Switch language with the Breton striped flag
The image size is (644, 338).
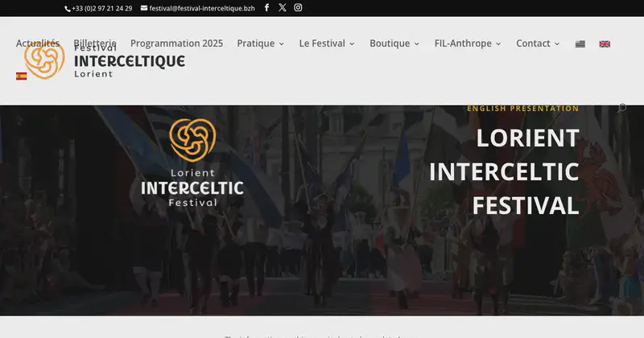point(580,44)
